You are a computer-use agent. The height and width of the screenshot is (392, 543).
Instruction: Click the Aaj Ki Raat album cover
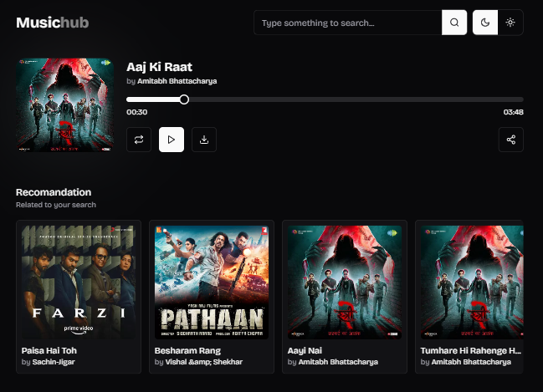click(x=64, y=104)
